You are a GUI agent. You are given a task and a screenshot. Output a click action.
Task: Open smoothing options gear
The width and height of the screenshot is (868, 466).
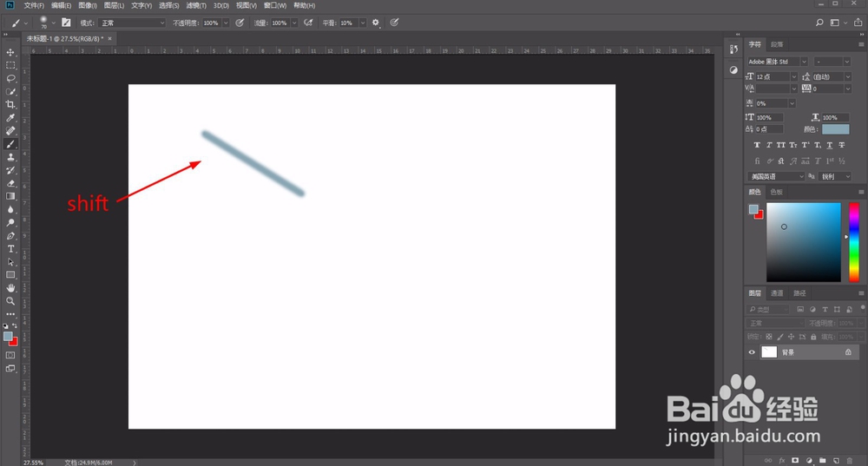[375, 23]
